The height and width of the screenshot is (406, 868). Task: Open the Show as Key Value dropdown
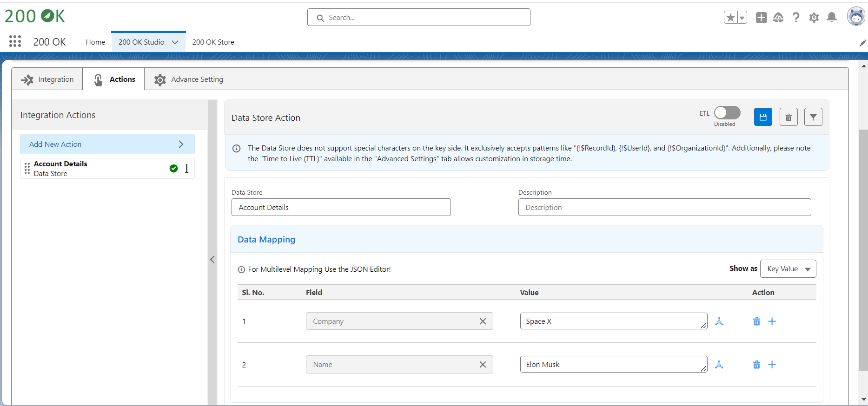[x=788, y=269]
